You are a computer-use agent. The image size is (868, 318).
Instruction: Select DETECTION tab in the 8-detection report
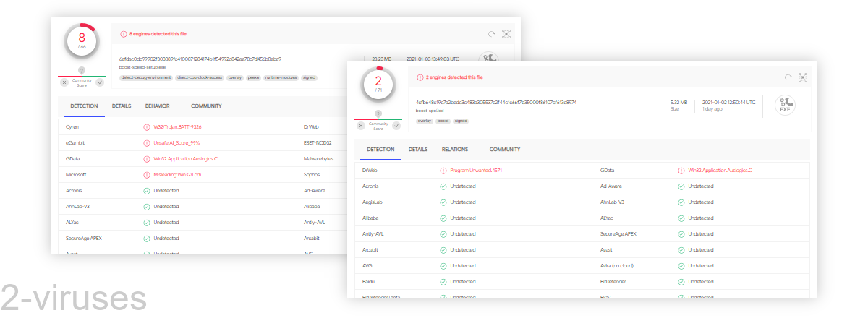(84, 106)
